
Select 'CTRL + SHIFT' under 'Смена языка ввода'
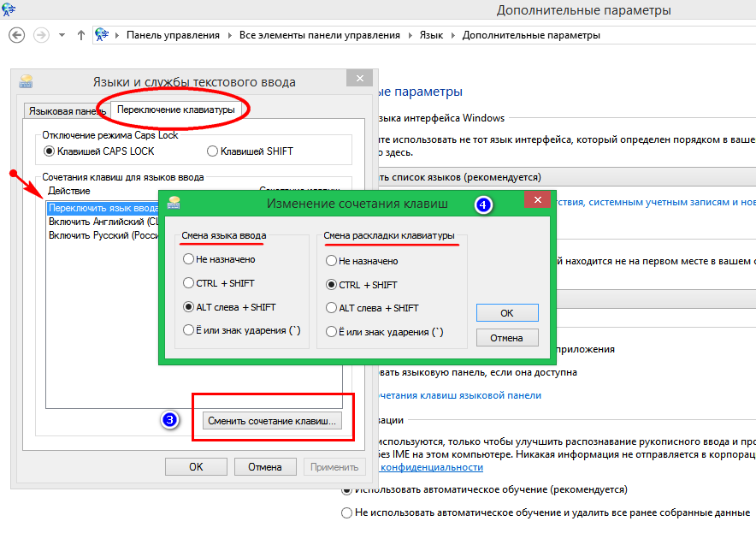[x=188, y=283]
